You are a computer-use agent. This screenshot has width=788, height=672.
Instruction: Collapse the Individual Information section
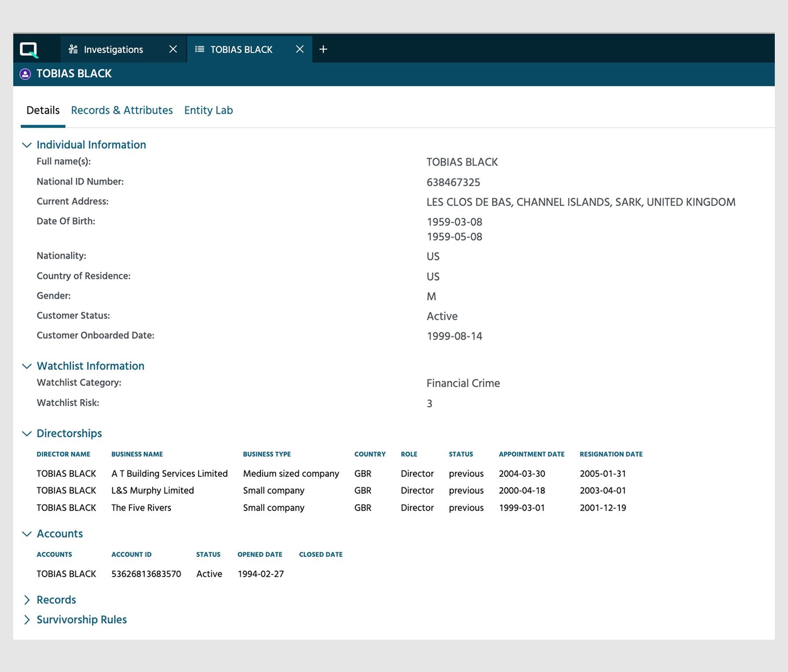26,145
